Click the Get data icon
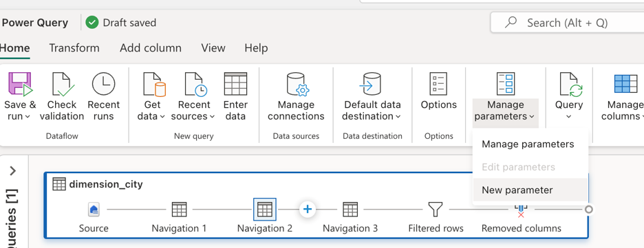Image resolution: width=644 pixels, height=248 pixels. click(154, 84)
